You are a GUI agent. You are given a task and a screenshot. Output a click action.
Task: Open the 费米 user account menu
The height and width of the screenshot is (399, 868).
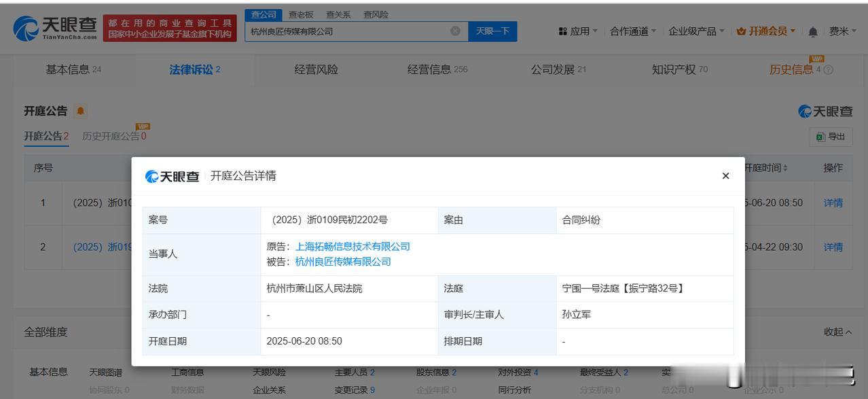point(843,31)
